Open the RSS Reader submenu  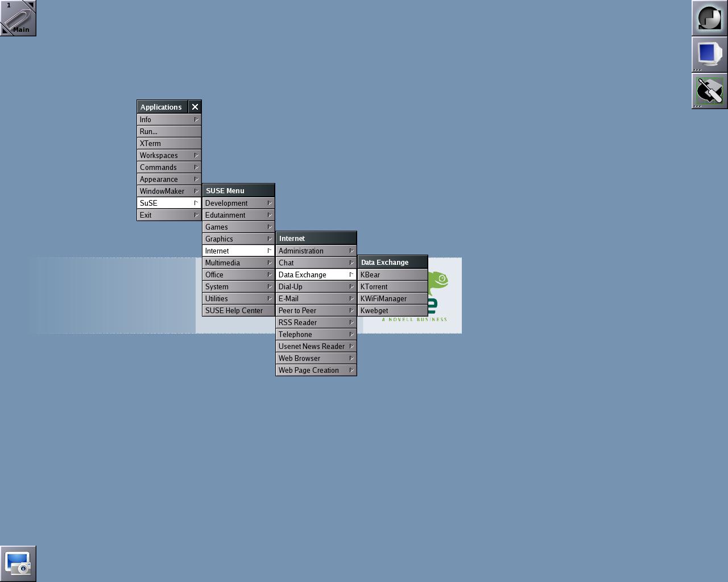point(316,322)
